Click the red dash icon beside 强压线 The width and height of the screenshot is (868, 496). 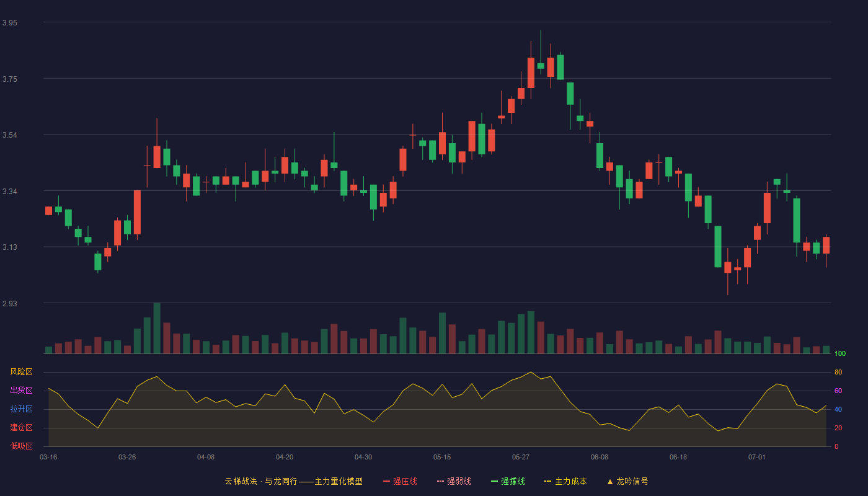tap(387, 481)
